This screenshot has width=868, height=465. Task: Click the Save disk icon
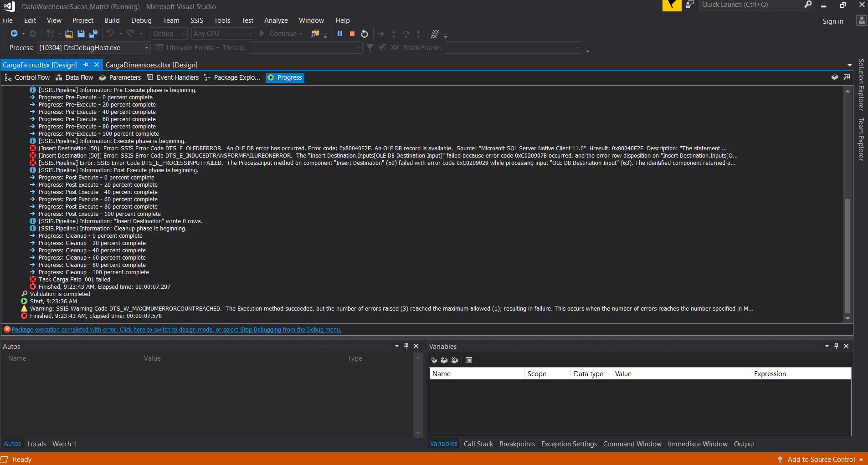pyautogui.click(x=81, y=34)
